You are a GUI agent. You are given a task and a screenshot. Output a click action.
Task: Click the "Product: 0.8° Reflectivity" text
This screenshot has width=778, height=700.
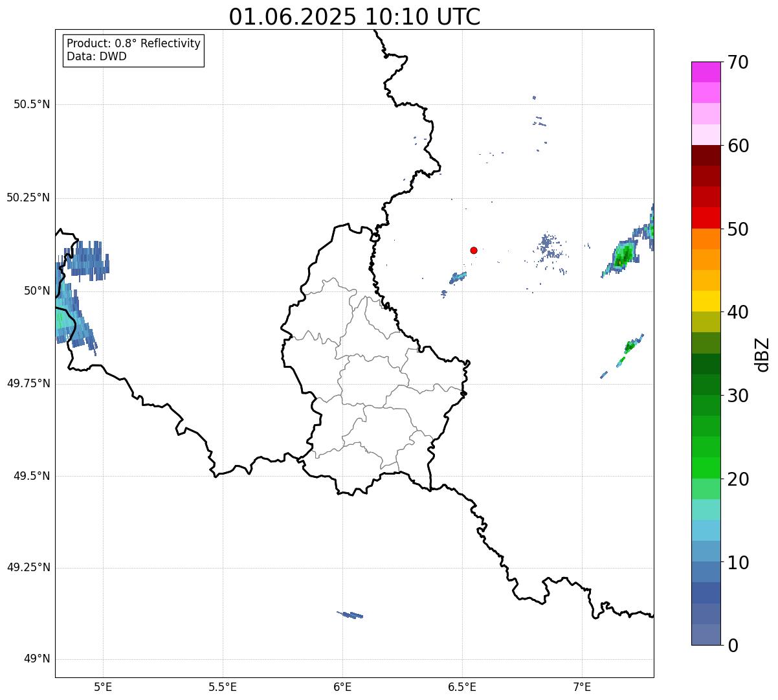pyautogui.click(x=134, y=43)
